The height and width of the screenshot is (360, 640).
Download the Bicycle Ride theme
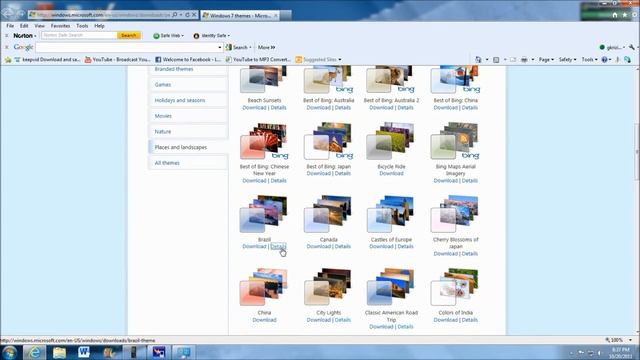(x=391, y=173)
